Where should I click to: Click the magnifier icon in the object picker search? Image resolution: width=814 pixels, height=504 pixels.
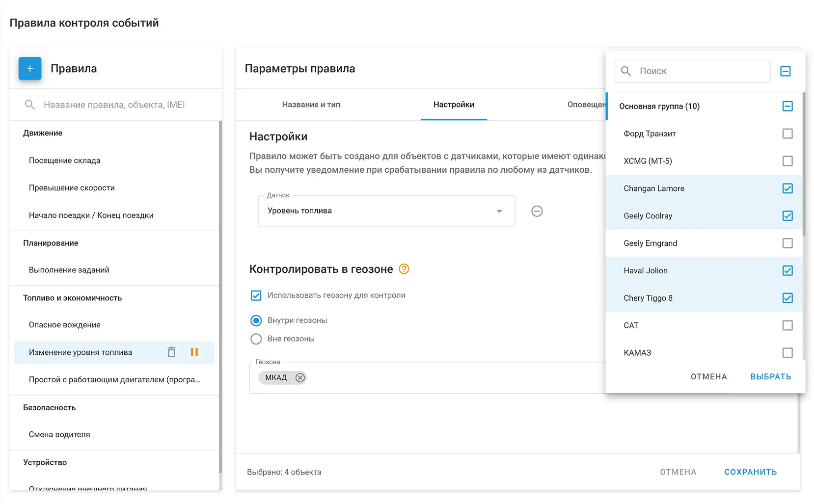coord(625,71)
